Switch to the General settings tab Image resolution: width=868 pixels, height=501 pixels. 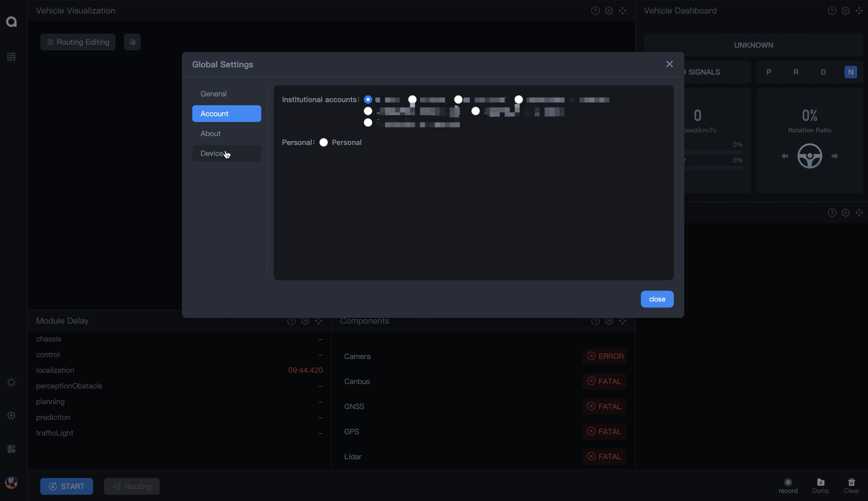214,93
